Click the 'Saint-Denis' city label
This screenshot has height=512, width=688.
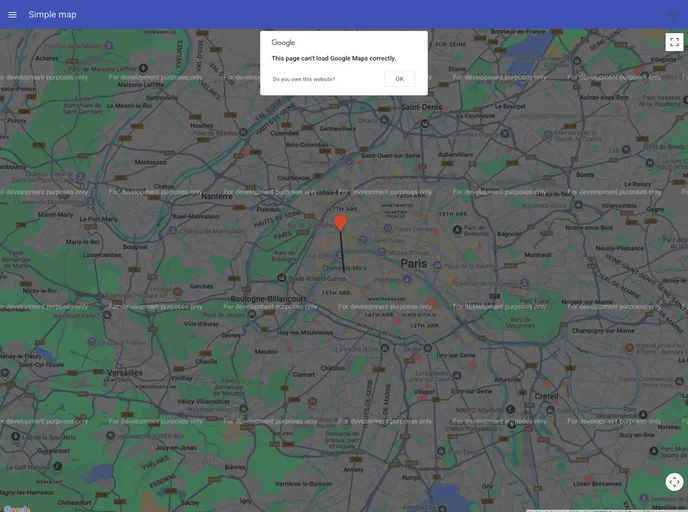tap(421, 107)
